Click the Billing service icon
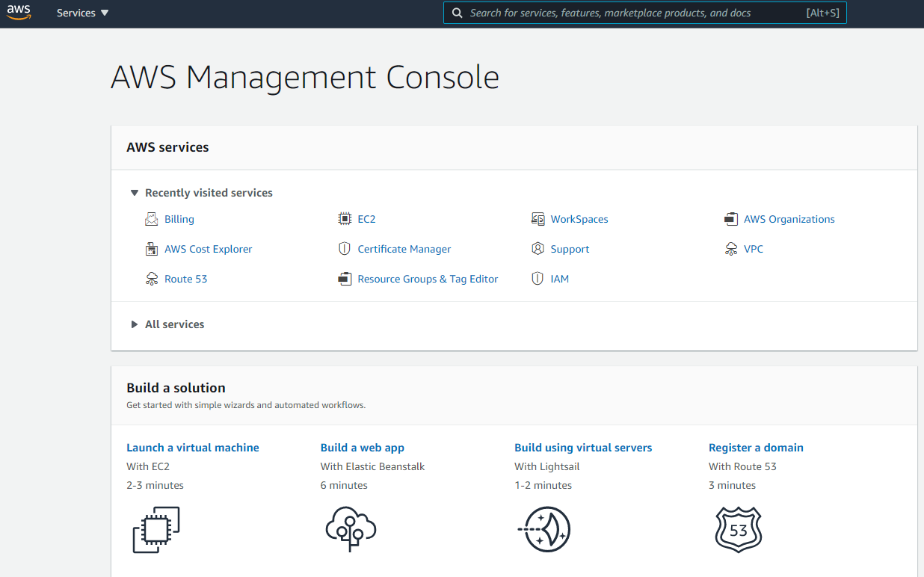The width and height of the screenshot is (924, 577). point(152,219)
